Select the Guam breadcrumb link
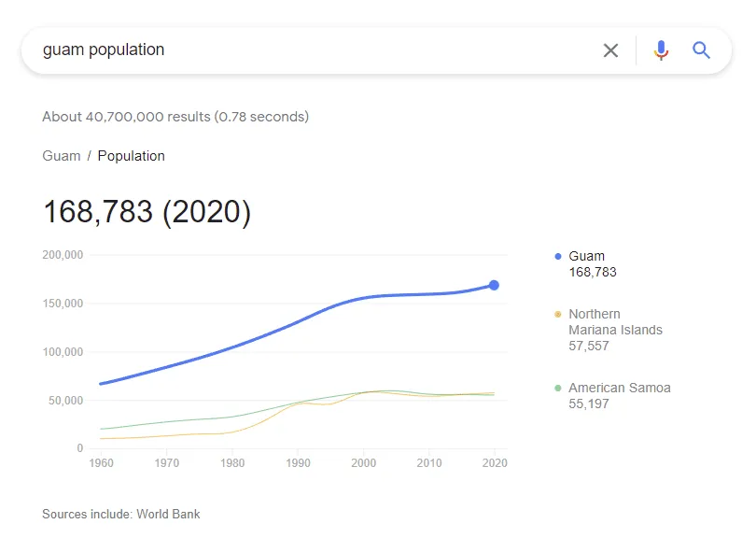Image resolution: width=756 pixels, height=538 pixels. [x=61, y=156]
